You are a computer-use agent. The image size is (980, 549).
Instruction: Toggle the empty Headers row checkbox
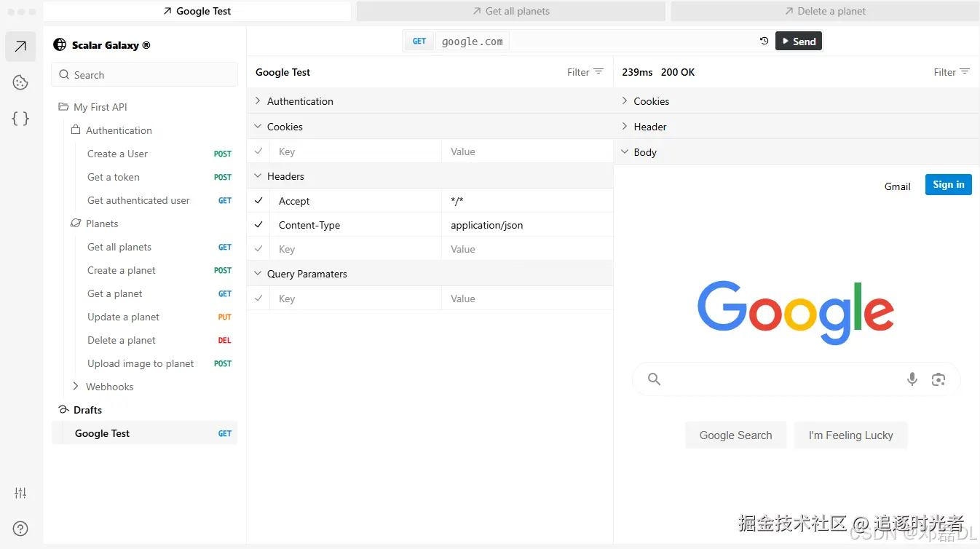click(x=258, y=249)
